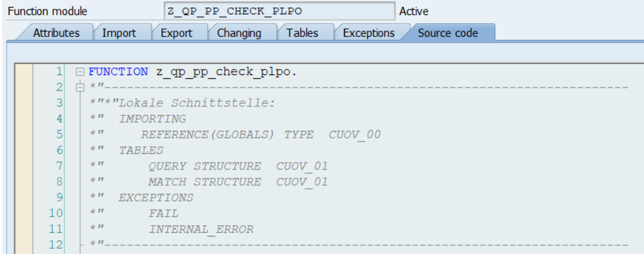Select the Source code tab
644x254 pixels.
pos(448,33)
